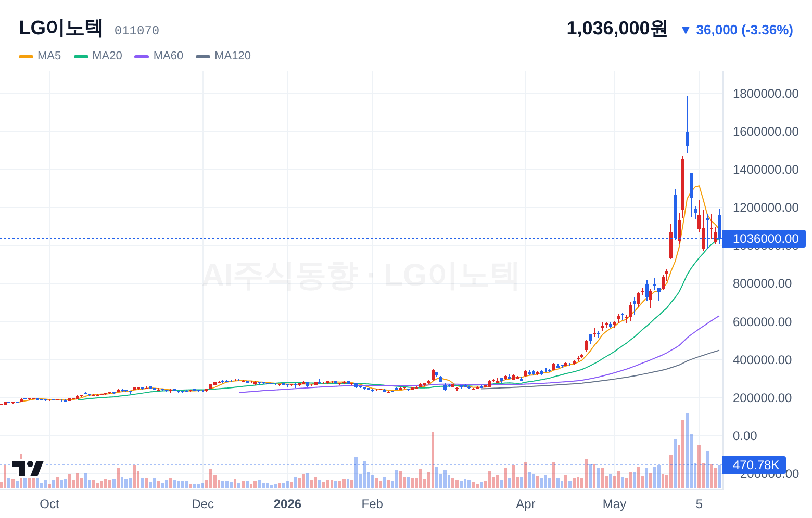Toggle the MA60 legend entry
Image resolution: width=812 pixels, height=518 pixels.
[x=159, y=56]
